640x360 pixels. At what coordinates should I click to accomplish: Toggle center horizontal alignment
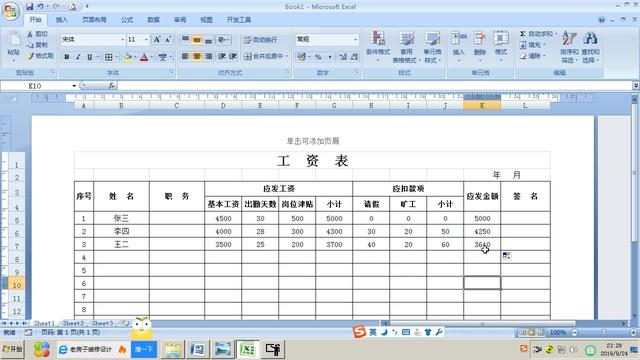pos(197,56)
